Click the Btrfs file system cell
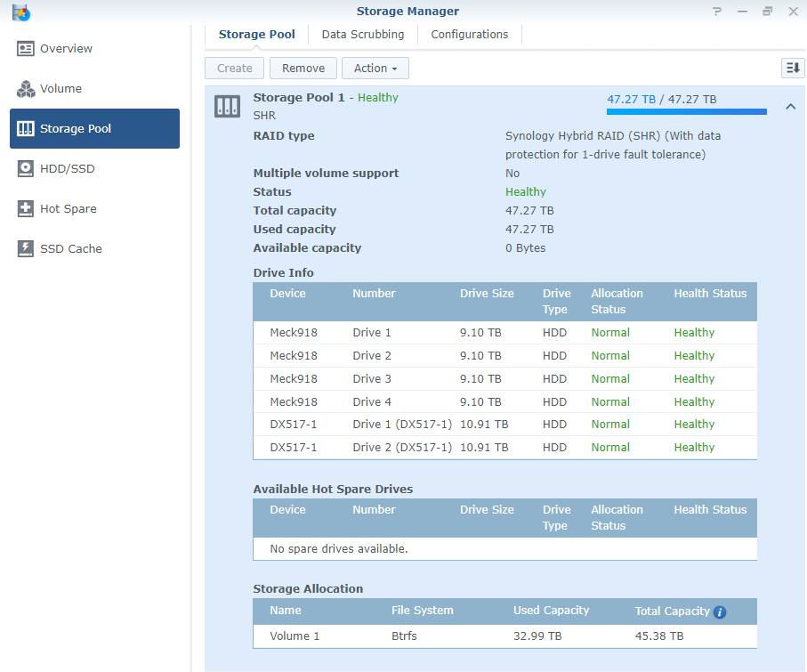The height and width of the screenshot is (672, 807). tap(404, 636)
